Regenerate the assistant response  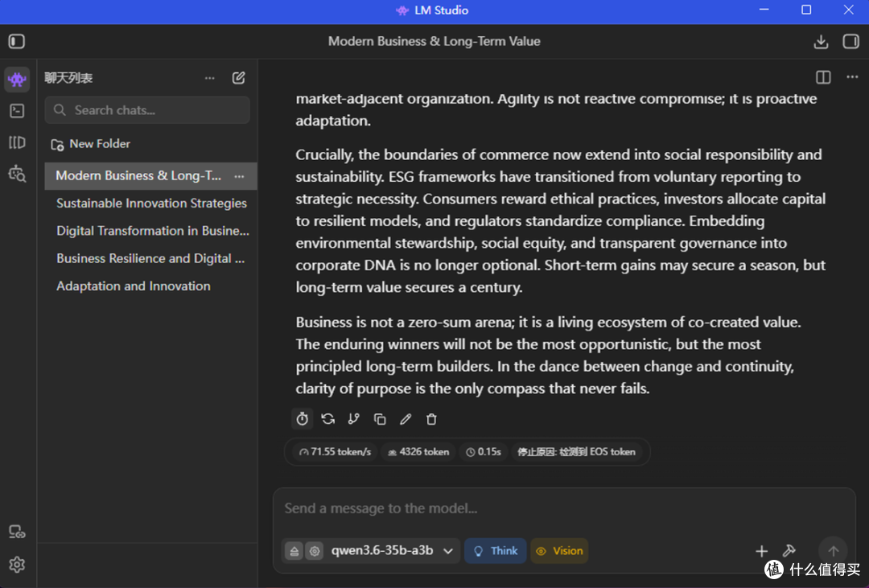(328, 419)
